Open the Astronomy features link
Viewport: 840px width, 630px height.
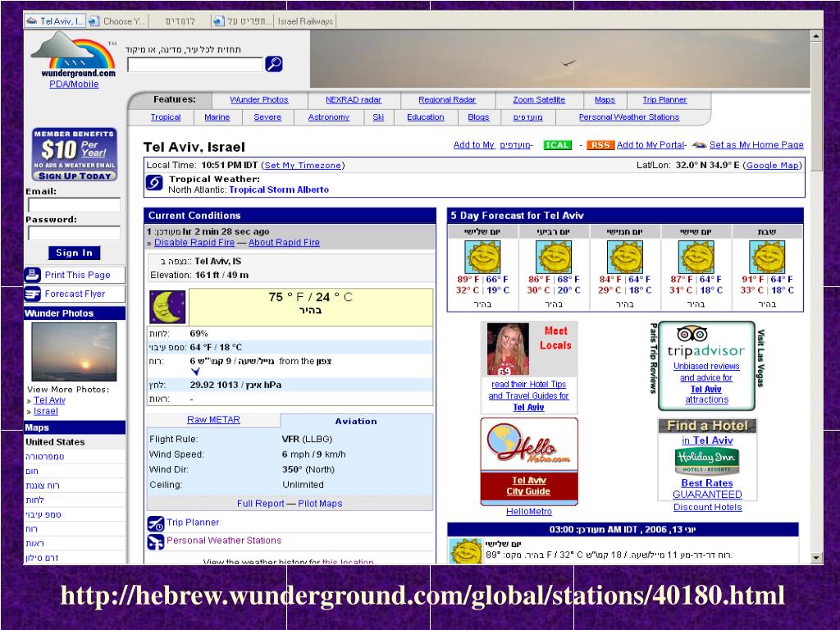click(328, 116)
